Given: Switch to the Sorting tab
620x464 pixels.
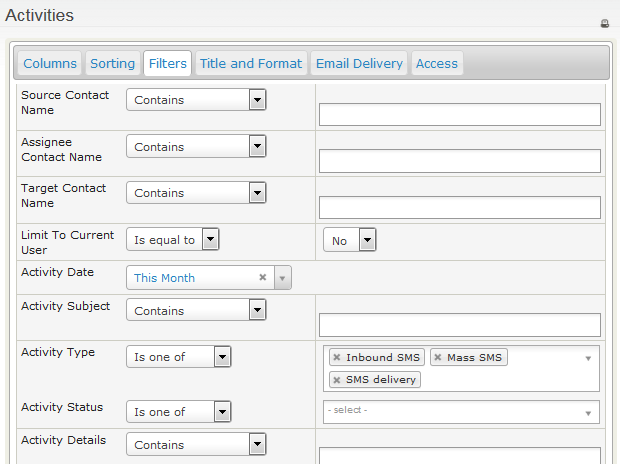Looking at the screenshot, I should click(x=112, y=63).
